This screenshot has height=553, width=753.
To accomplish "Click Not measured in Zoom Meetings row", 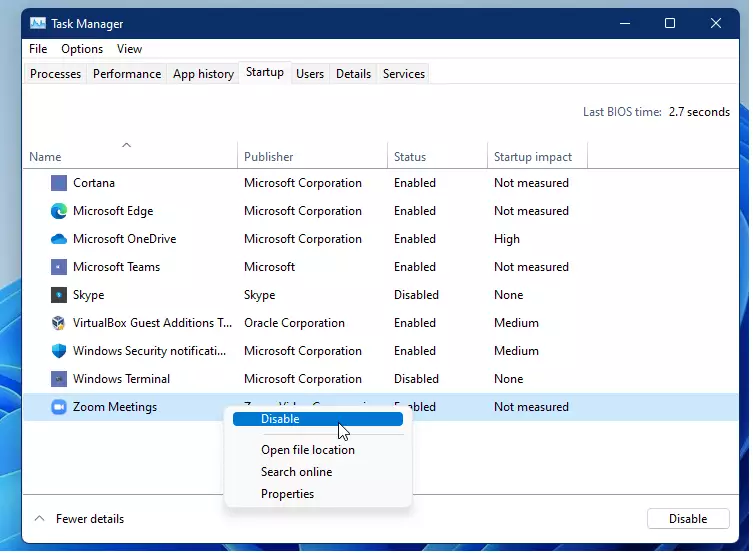I will 531,407.
